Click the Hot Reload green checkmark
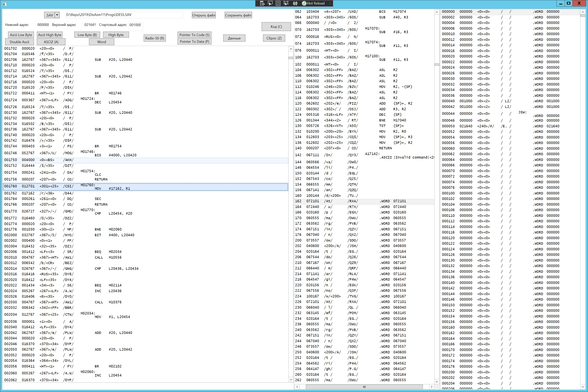 point(304,3)
